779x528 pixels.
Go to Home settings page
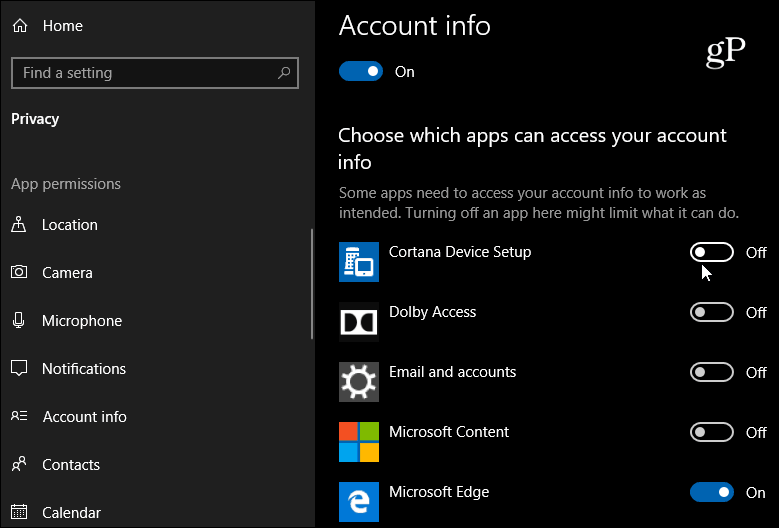pyautogui.click(x=63, y=26)
